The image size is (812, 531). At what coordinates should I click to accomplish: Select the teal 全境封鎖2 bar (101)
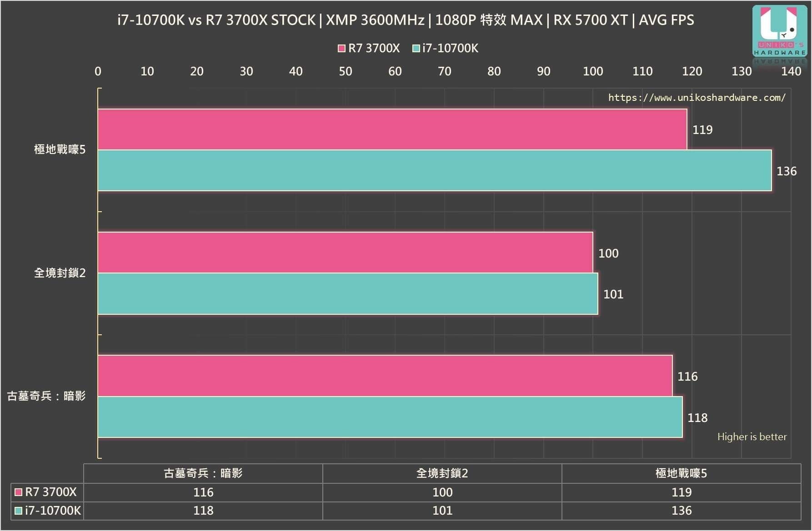coord(348,293)
